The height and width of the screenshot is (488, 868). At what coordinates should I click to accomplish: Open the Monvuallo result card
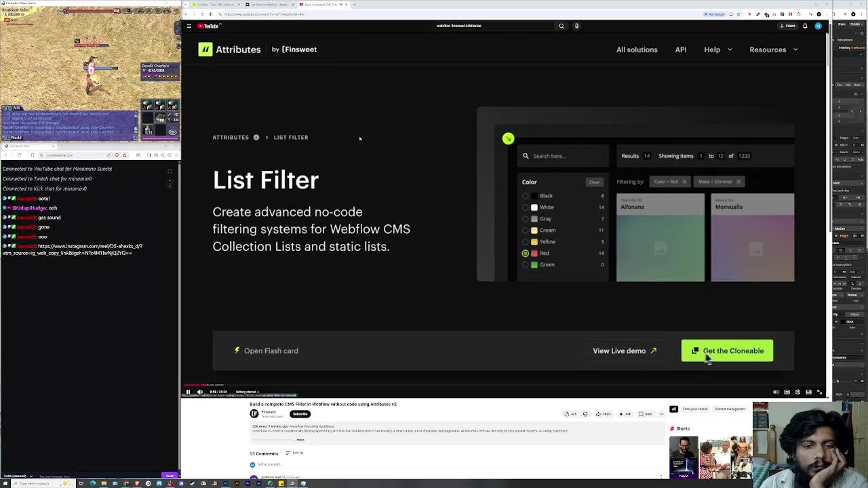753,237
